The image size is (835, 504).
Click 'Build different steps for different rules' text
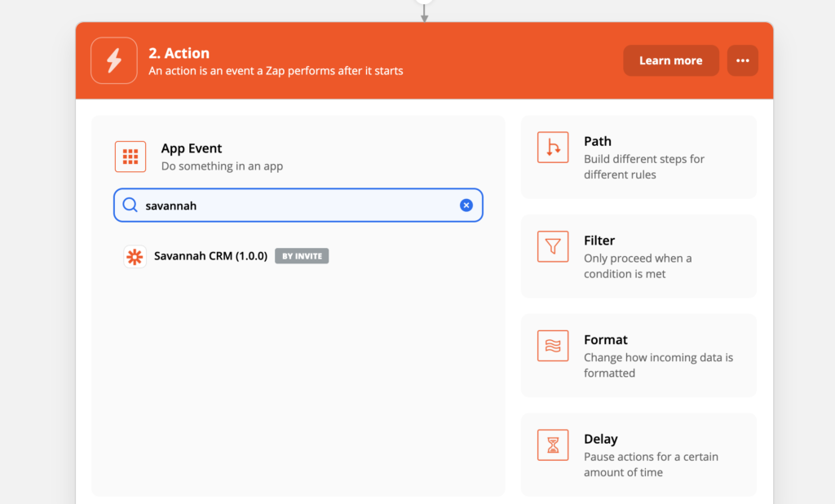click(644, 166)
